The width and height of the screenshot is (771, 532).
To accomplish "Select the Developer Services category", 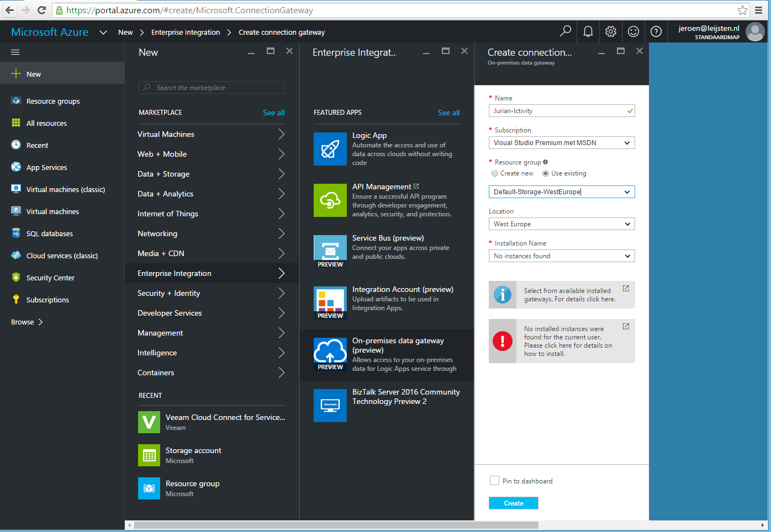I will pos(212,313).
